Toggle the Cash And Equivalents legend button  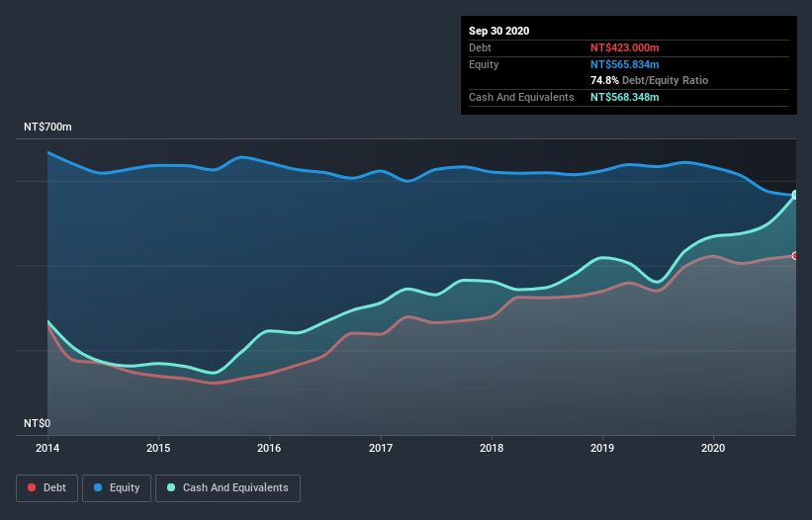(x=227, y=488)
